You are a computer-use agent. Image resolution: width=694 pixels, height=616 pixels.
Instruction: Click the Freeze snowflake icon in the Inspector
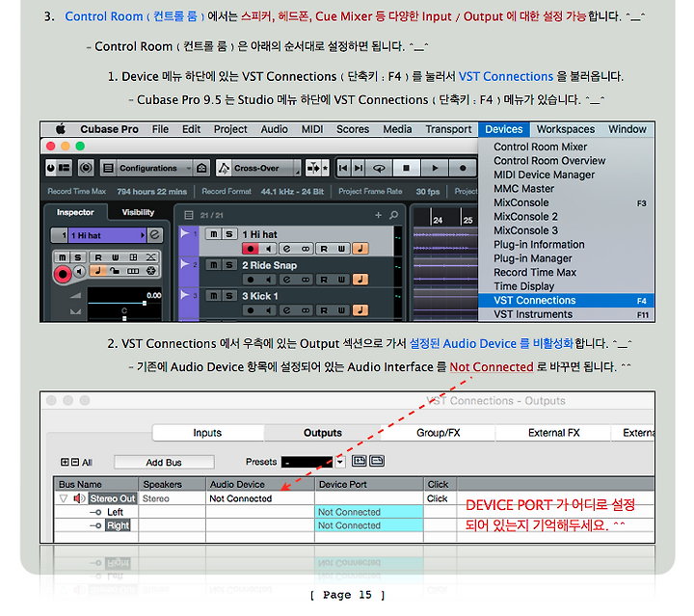(x=151, y=271)
